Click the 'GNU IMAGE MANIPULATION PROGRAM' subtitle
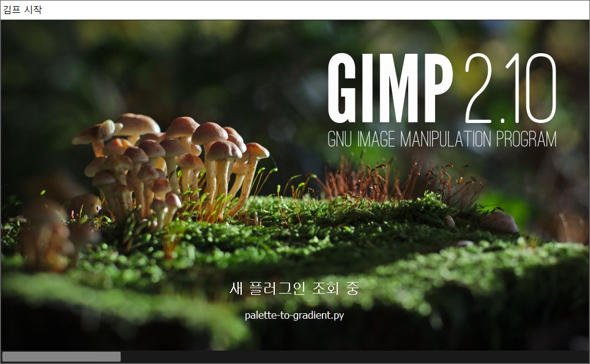 (442, 139)
